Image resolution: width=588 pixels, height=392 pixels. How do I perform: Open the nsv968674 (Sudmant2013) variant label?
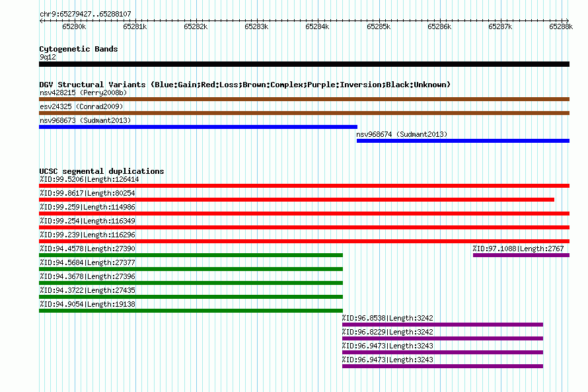[402, 134]
